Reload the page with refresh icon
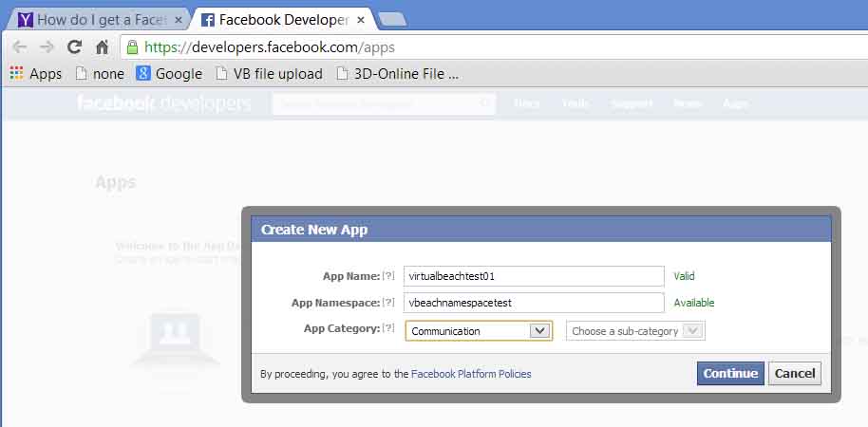The width and height of the screenshot is (868, 427). coord(74,47)
